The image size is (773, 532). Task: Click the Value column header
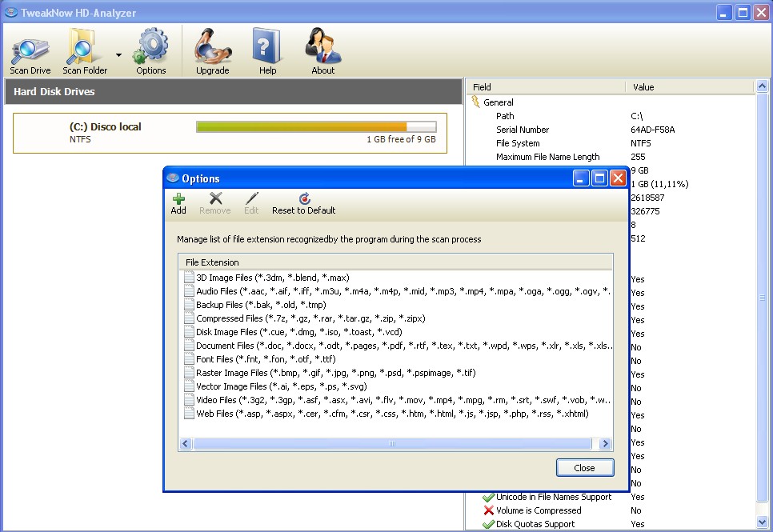pos(690,87)
